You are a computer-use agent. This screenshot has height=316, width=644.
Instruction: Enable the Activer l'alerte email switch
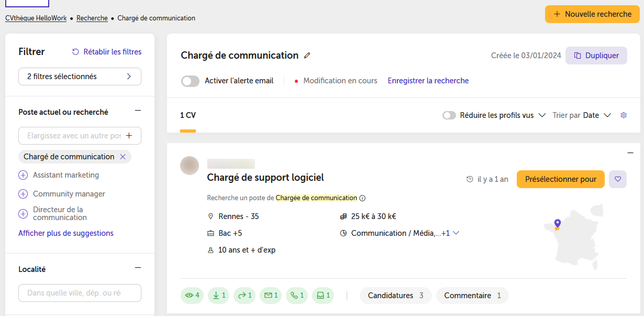(190, 81)
